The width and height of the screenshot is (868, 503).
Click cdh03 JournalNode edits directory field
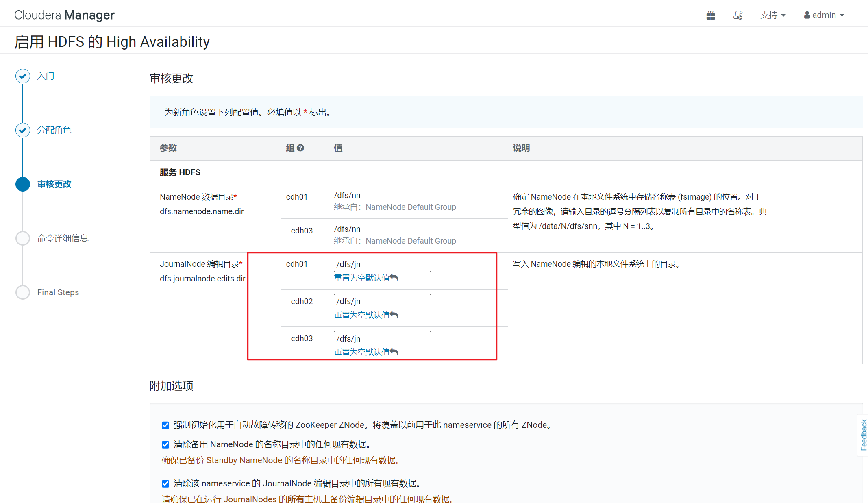tap(382, 339)
